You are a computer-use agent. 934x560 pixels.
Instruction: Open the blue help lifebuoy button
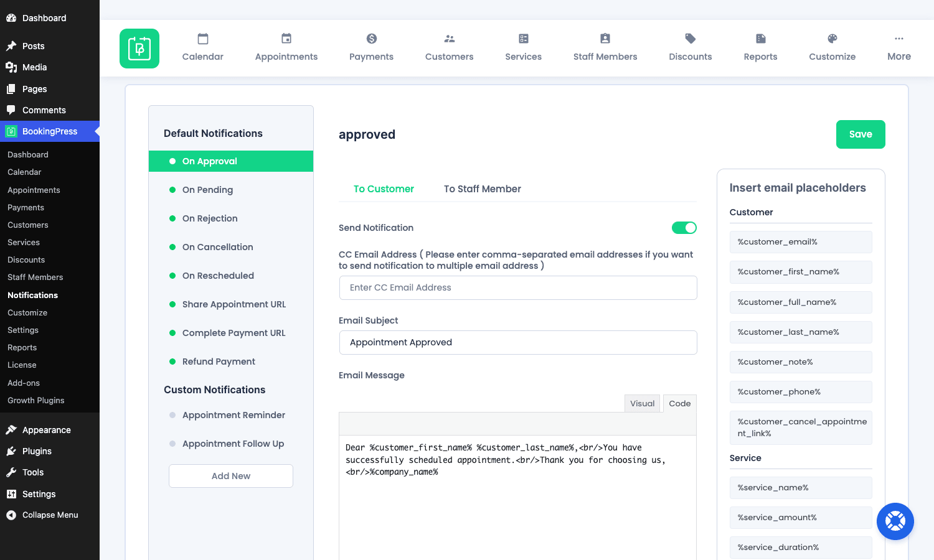[x=895, y=521]
